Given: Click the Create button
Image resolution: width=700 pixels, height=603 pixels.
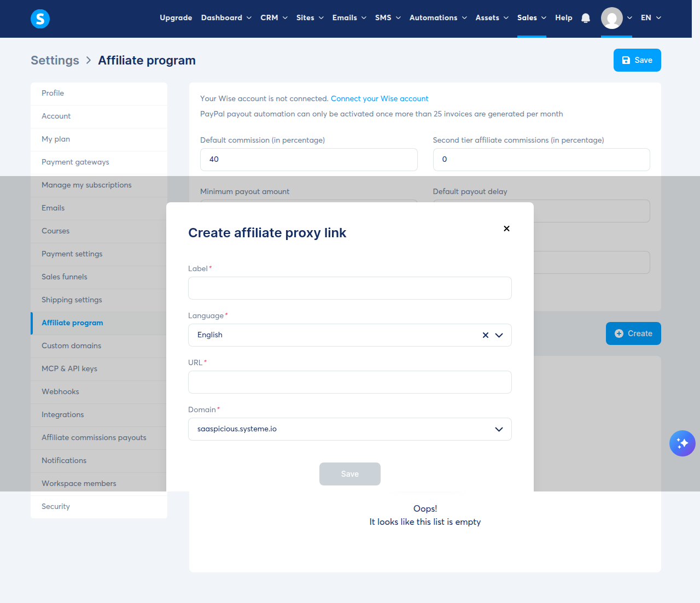Looking at the screenshot, I should tap(633, 333).
